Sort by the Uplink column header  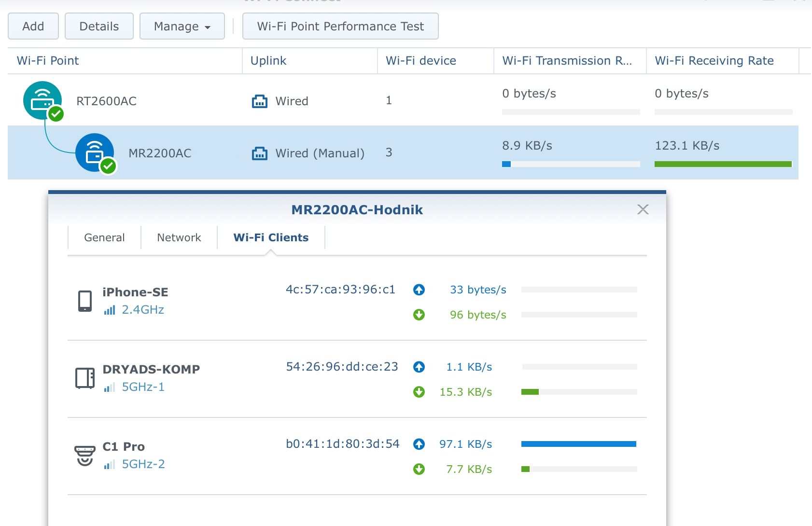point(310,61)
